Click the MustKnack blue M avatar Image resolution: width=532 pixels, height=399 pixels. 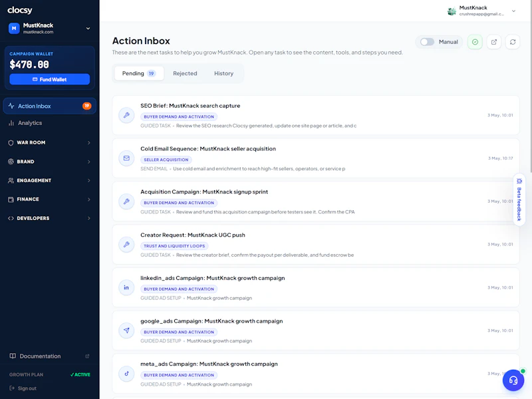pos(14,28)
